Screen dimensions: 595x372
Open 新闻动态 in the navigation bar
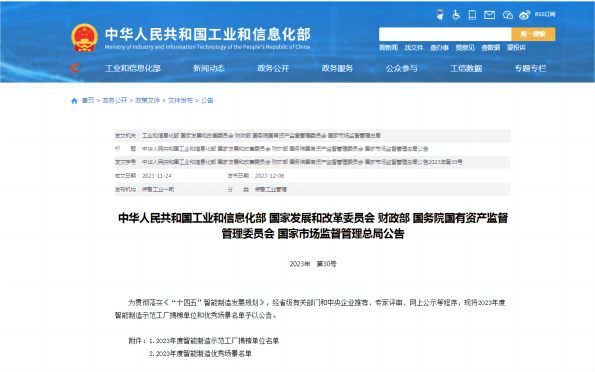pyautogui.click(x=209, y=68)
